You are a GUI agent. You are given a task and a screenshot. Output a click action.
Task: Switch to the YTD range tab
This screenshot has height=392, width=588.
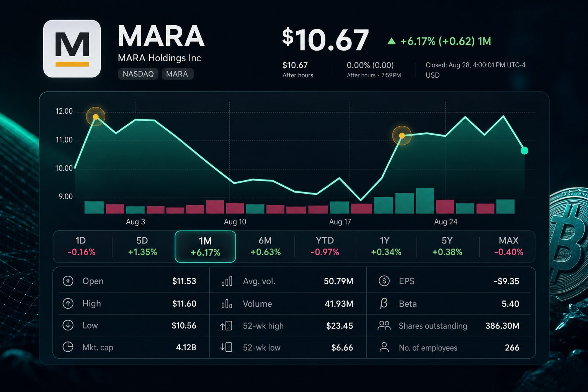pyautogui.click(x=325, y=246)
